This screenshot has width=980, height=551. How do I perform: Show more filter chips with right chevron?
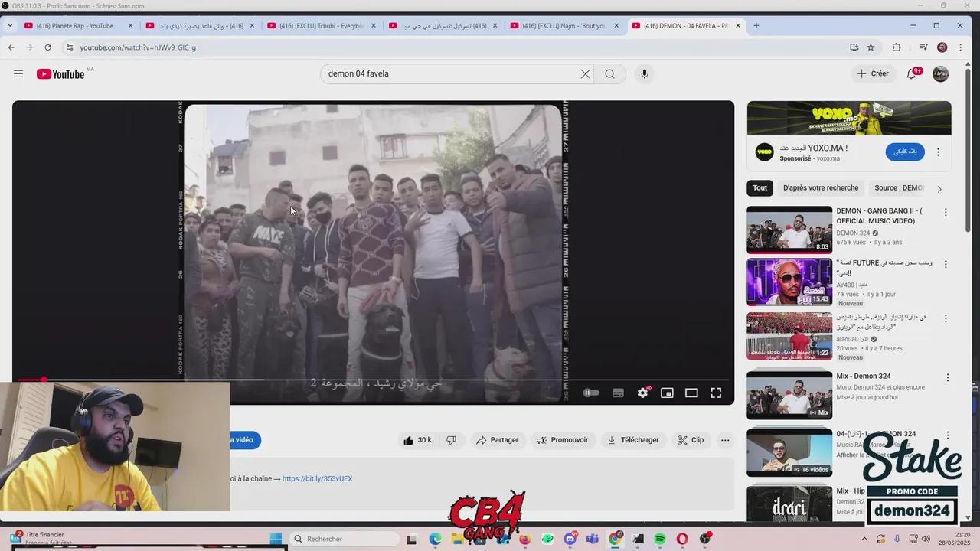939,188
